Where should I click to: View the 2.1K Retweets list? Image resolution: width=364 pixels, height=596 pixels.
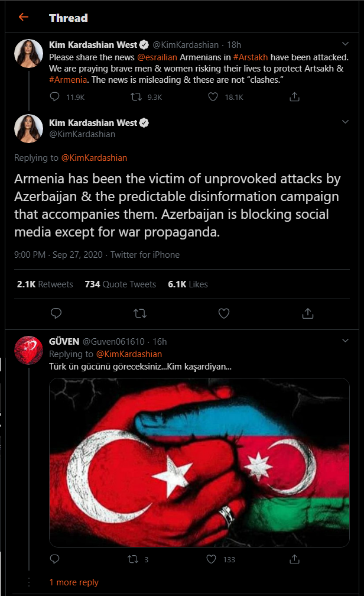[x=45, y=284]
